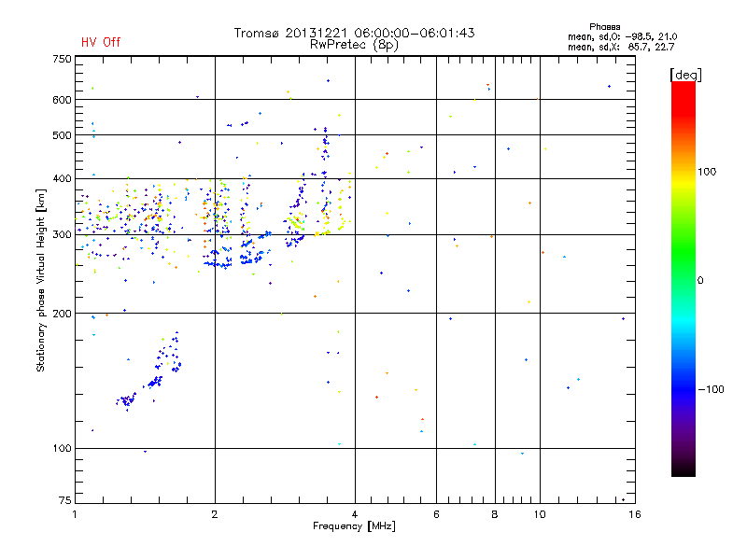The width and height of the screenshot is (747, 560).
Task: Click the "Stationary phase Virtual Height [km]" axis title
Action: point(41,280)
